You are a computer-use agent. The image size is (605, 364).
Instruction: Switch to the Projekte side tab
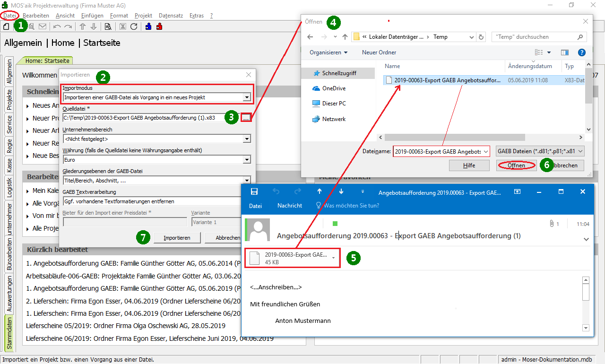click(9, 100)
